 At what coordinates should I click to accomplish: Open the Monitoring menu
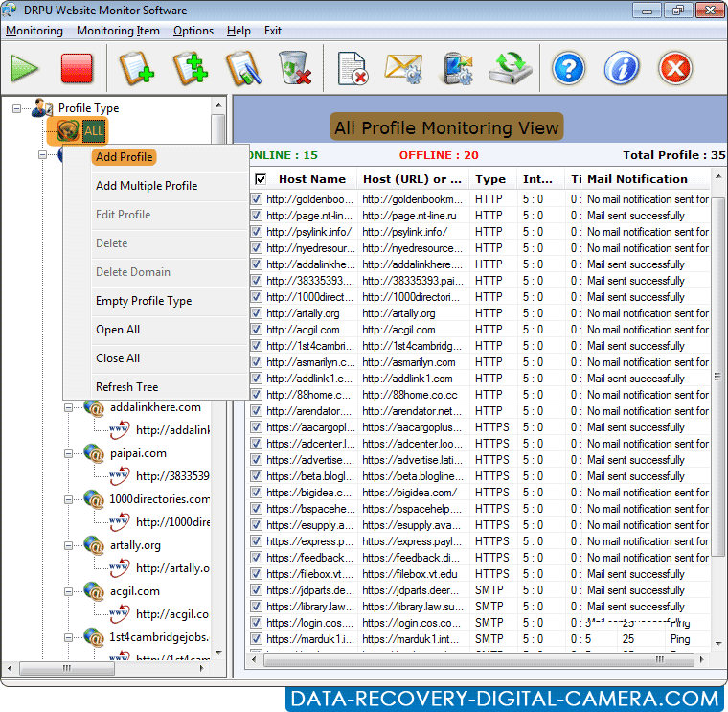34,31
